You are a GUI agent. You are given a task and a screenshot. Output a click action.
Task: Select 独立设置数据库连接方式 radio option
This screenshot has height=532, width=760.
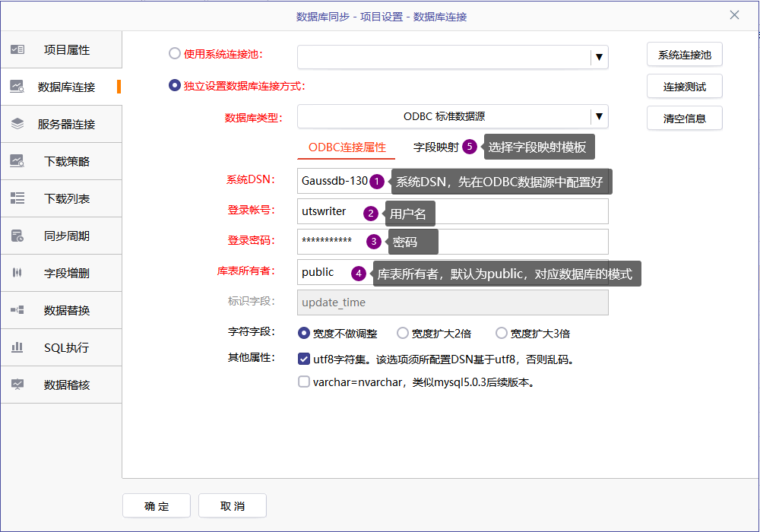tap(175, 85)
